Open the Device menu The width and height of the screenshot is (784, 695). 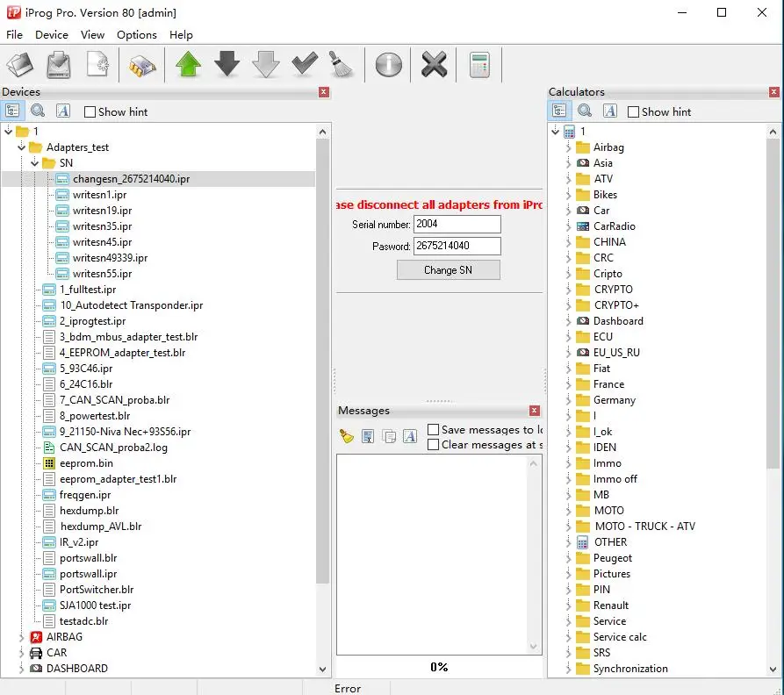point(52,35)
